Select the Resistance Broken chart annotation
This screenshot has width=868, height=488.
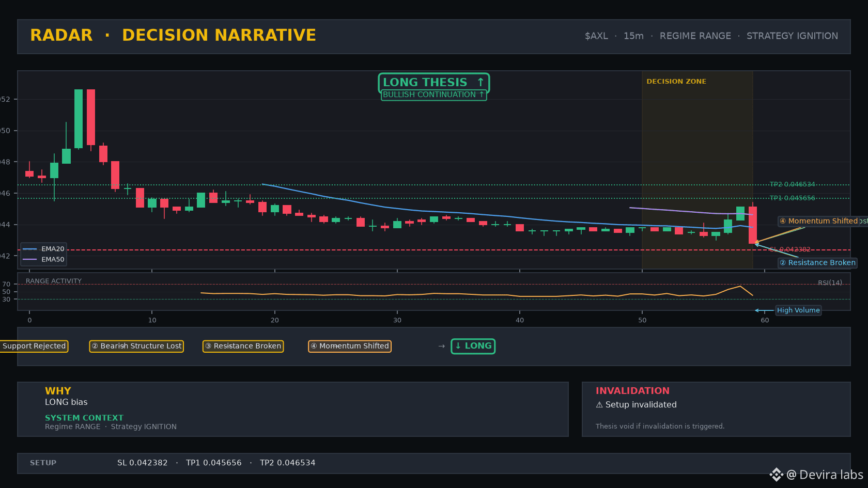point(817,263)
